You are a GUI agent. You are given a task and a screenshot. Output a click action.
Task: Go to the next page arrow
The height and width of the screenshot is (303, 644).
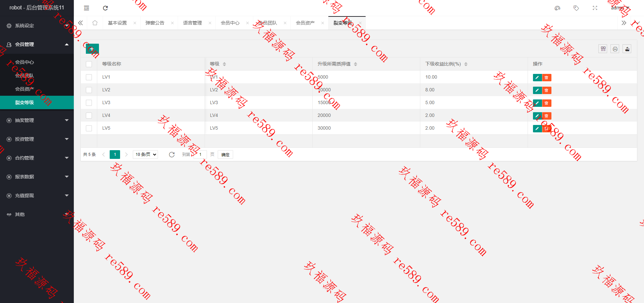click(126, 155)
